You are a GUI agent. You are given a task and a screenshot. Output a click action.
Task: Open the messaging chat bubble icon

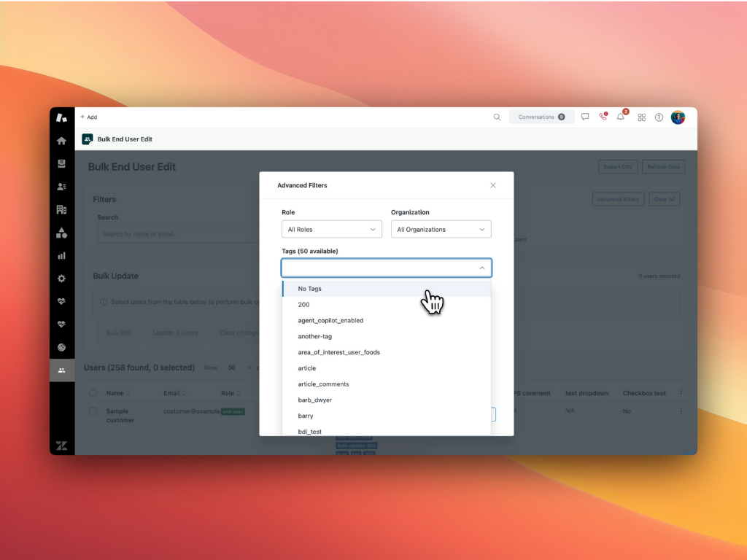point(585,117)
